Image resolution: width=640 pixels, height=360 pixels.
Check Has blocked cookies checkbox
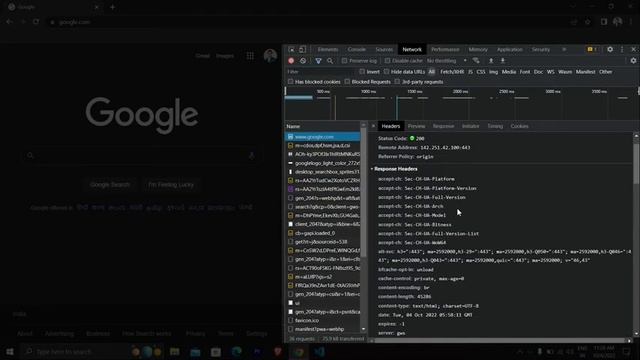pos(290,82)
